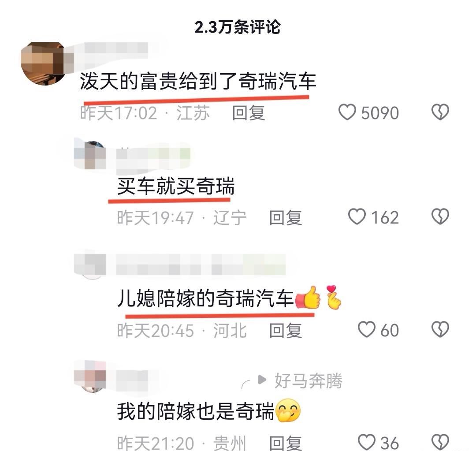Image resolution: width=476 pixels, height=451 pixels.
Task: Open avatar of the 我的陪嫁 commenter
Action: 90,376
